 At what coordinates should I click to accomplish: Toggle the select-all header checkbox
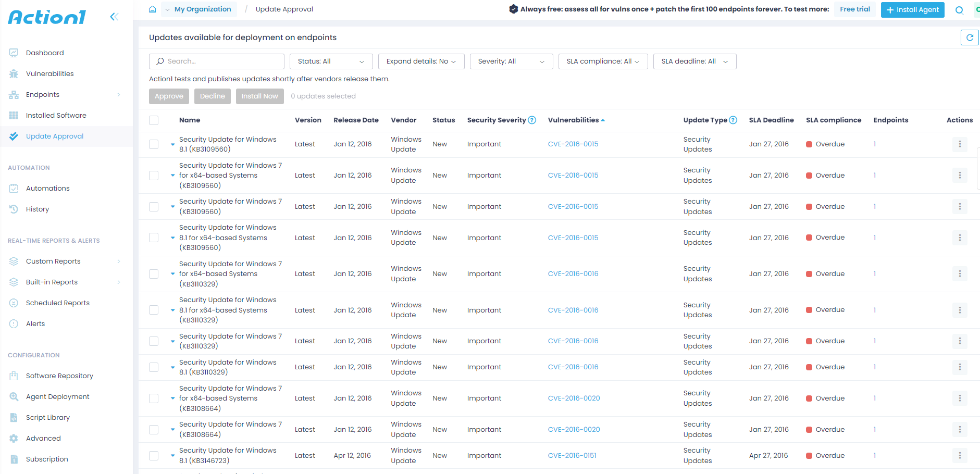pyautogui.click(x=154, y=120)
